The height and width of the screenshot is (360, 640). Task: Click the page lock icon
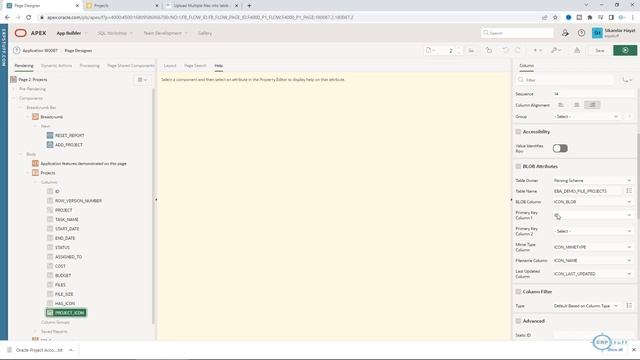(489, 50)
